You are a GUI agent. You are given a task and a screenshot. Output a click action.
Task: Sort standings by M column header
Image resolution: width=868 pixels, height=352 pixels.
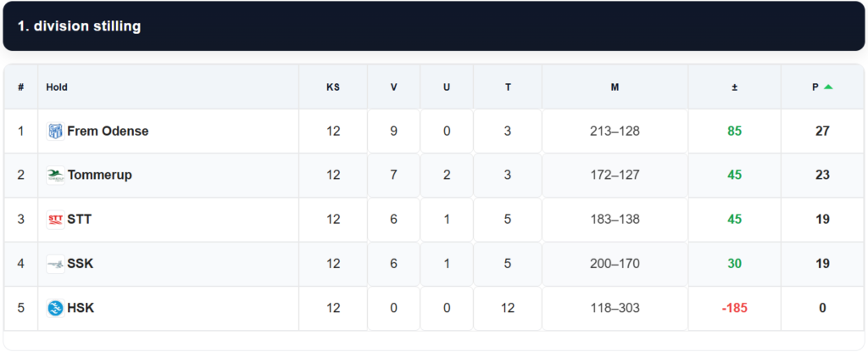coord(615,87)
